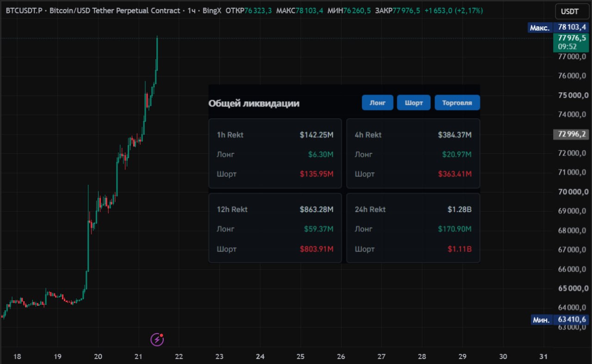592x364 pixels.
Task: Click the 4h long value $20.97M
Action: coord(457,154)
